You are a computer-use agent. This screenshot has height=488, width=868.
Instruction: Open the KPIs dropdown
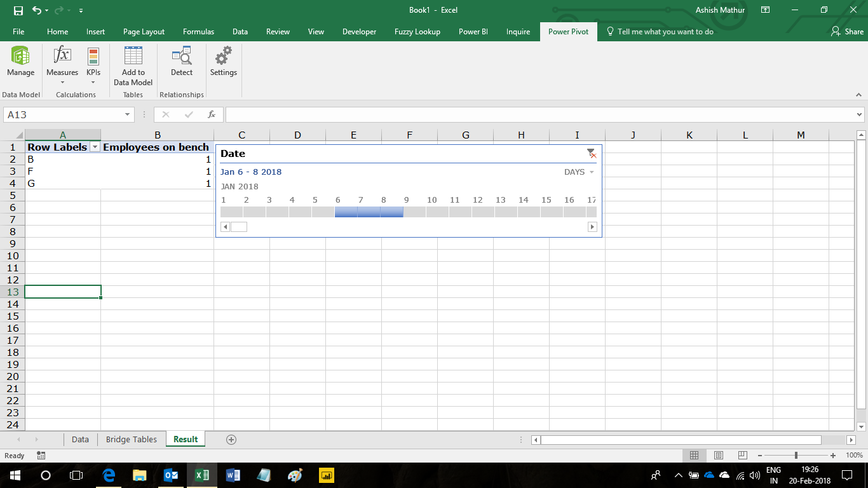coord(93,65)
